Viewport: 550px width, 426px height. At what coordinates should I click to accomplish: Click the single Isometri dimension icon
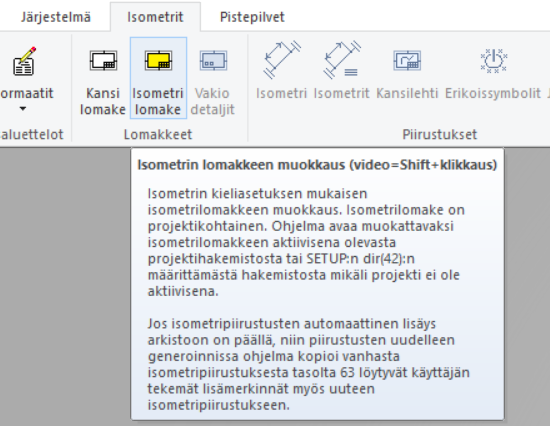(x=282, y=59)
